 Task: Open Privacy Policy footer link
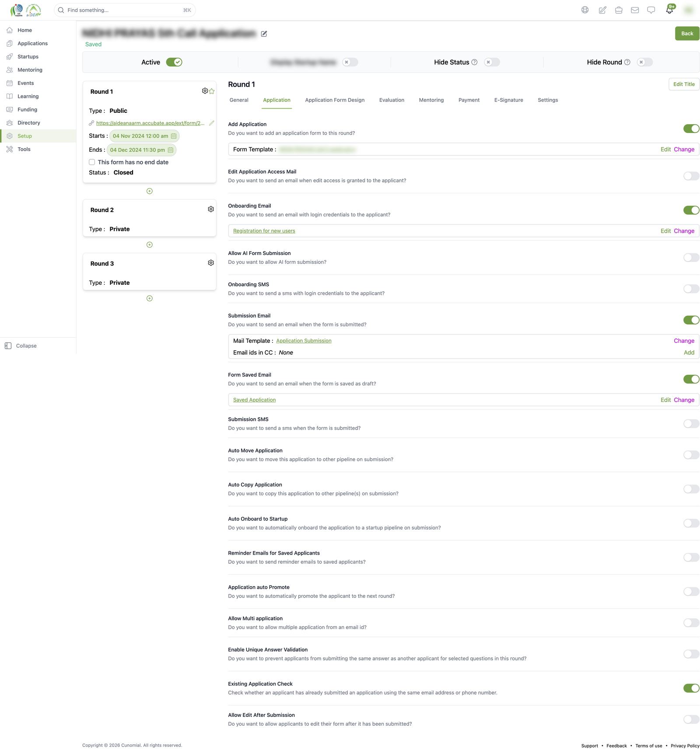(685, 746)
